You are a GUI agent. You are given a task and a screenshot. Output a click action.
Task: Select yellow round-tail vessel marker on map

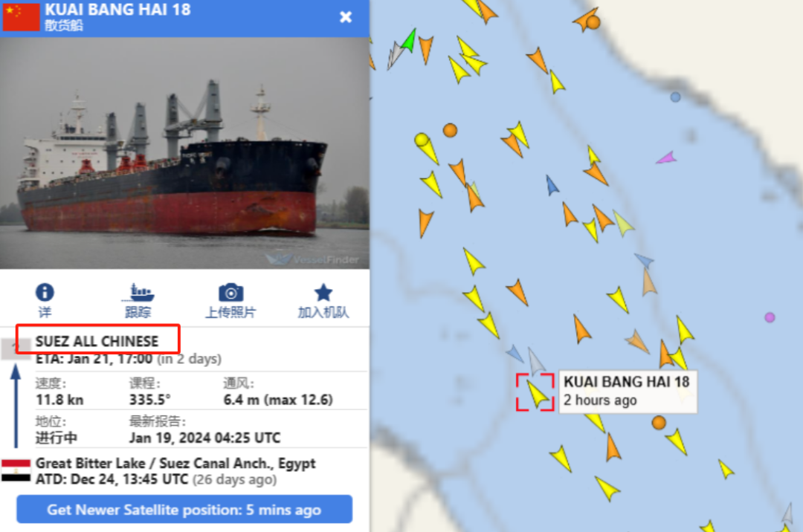(427, 147)
